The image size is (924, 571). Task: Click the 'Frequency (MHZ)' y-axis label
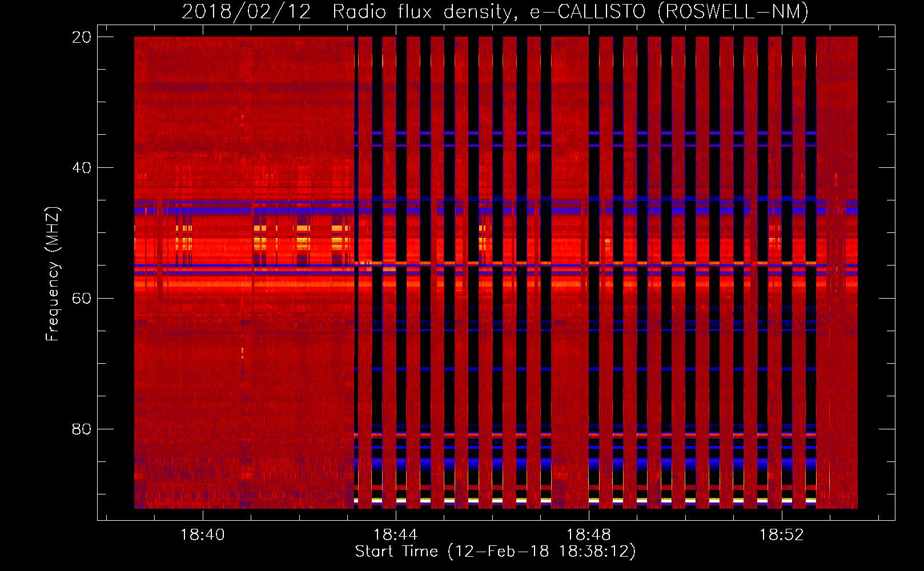(x=52, y=274)
